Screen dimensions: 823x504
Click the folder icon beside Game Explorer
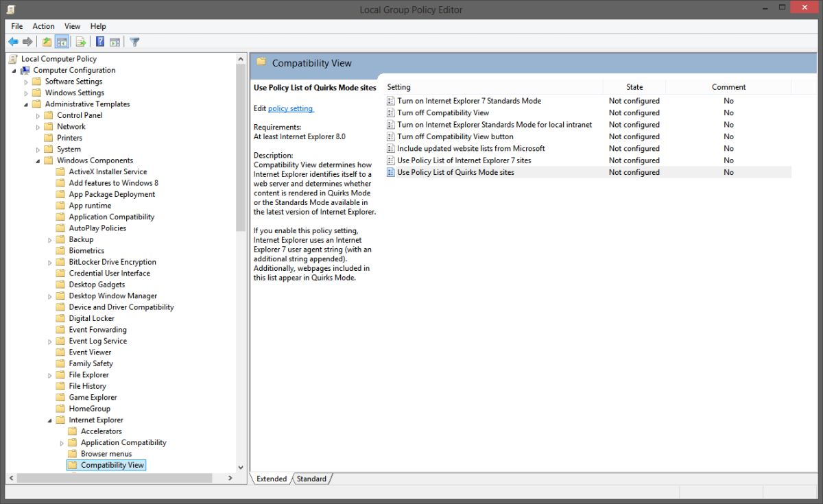[60, 397]
